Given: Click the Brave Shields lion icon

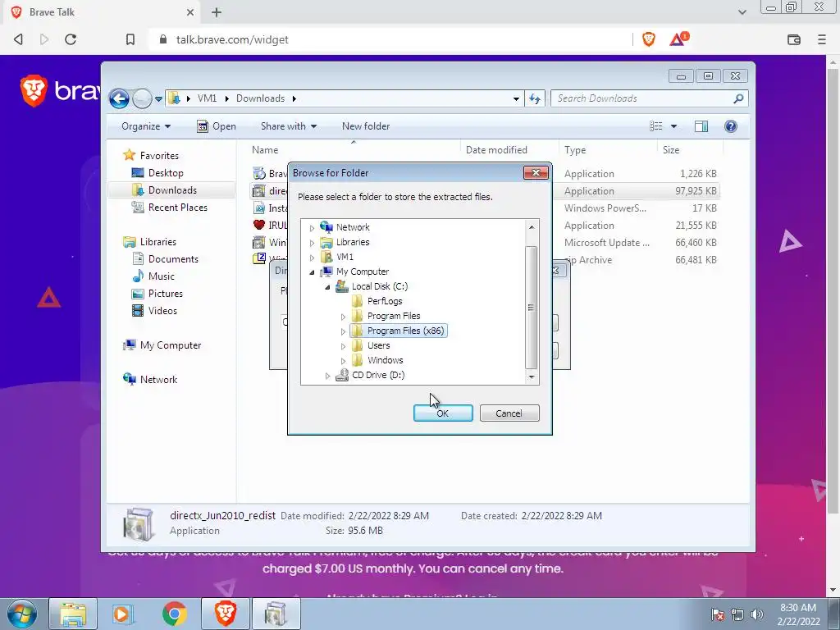Looking at the screenshot, I should pos(649,39).
